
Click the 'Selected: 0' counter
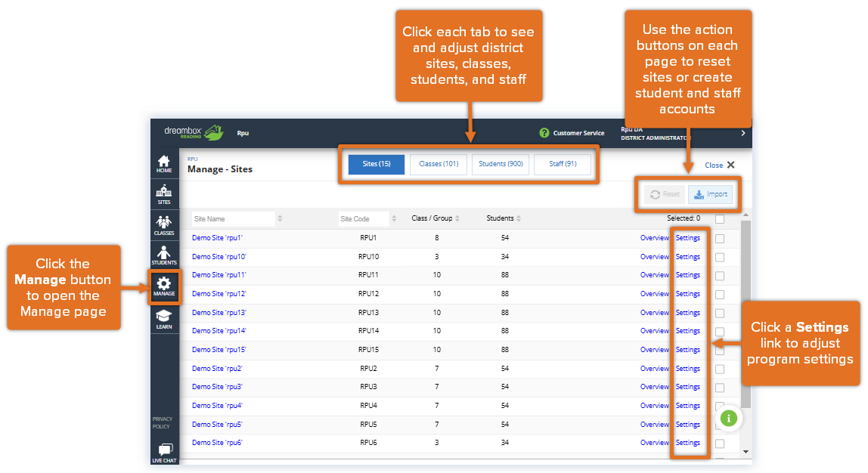click(x=684, y=218)
